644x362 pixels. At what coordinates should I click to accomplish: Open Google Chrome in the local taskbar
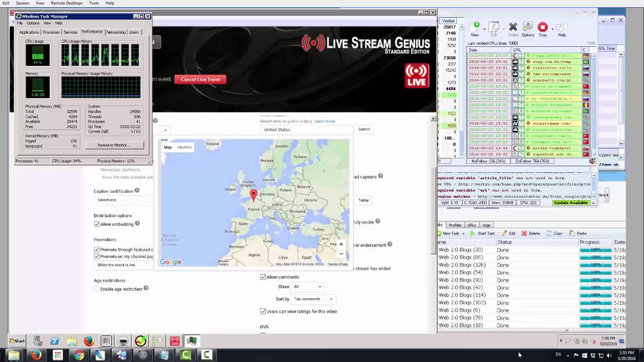[x=79, y=355]
